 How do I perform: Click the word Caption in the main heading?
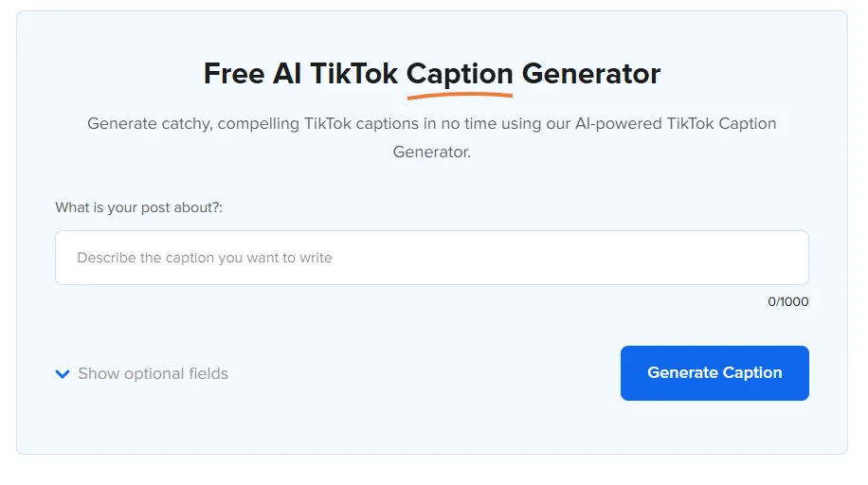click(x=460, y=75)
